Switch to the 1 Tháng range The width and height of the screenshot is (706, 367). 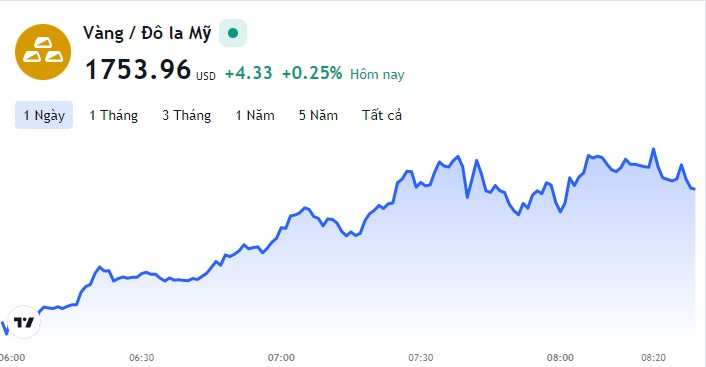113,115
